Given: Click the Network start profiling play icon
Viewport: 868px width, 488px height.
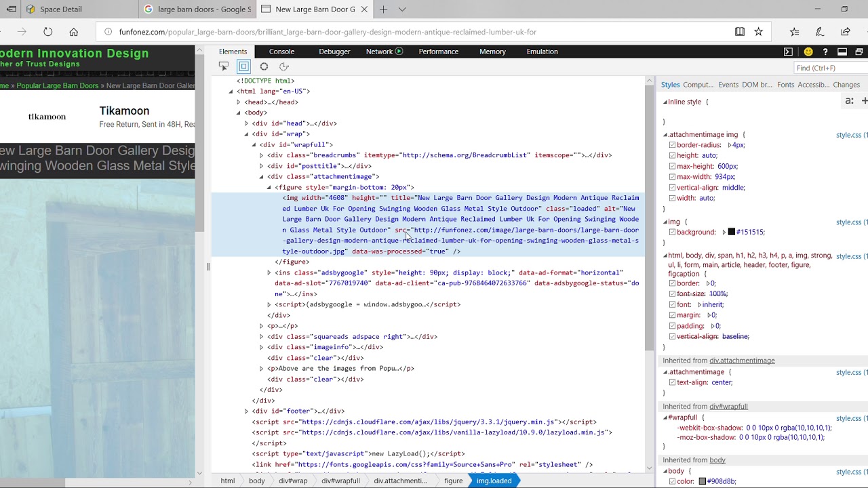Looking at the screenshot, I should click(x=399, y=52).
